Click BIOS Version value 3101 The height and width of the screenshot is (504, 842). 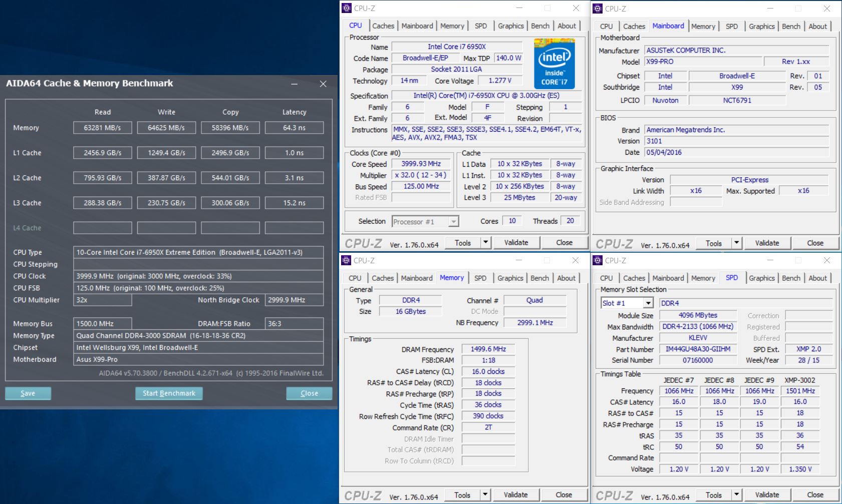(736, 141)
